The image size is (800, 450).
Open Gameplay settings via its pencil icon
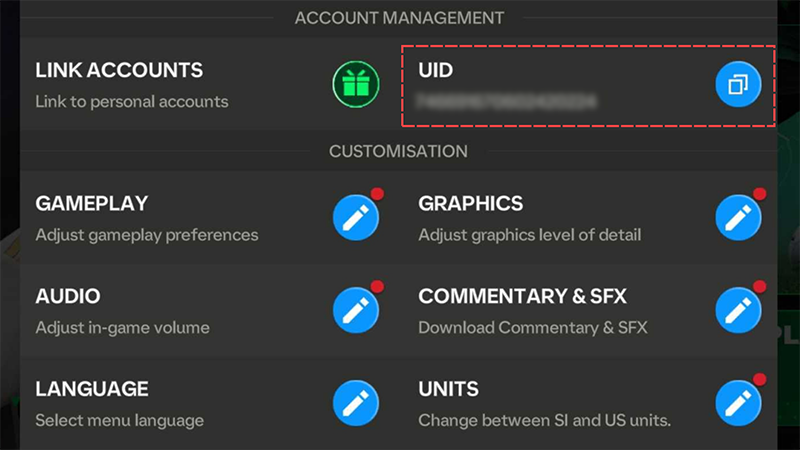[356, 217]
